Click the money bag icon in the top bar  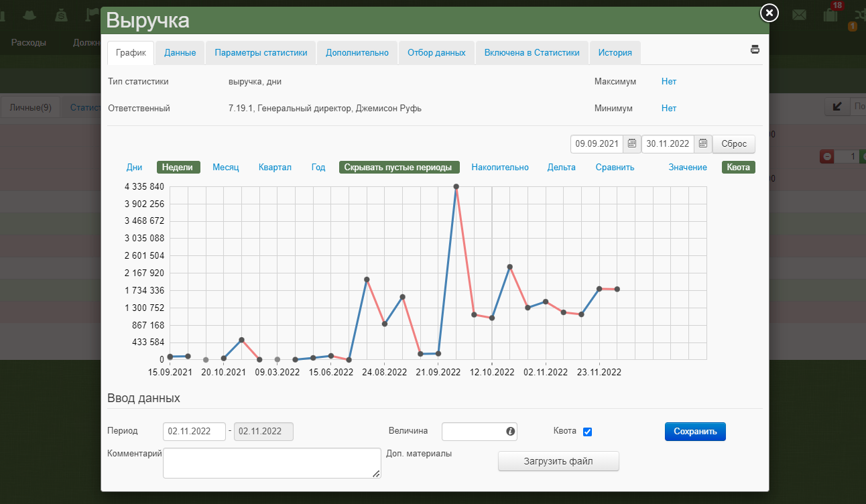[x=61, y=14]
